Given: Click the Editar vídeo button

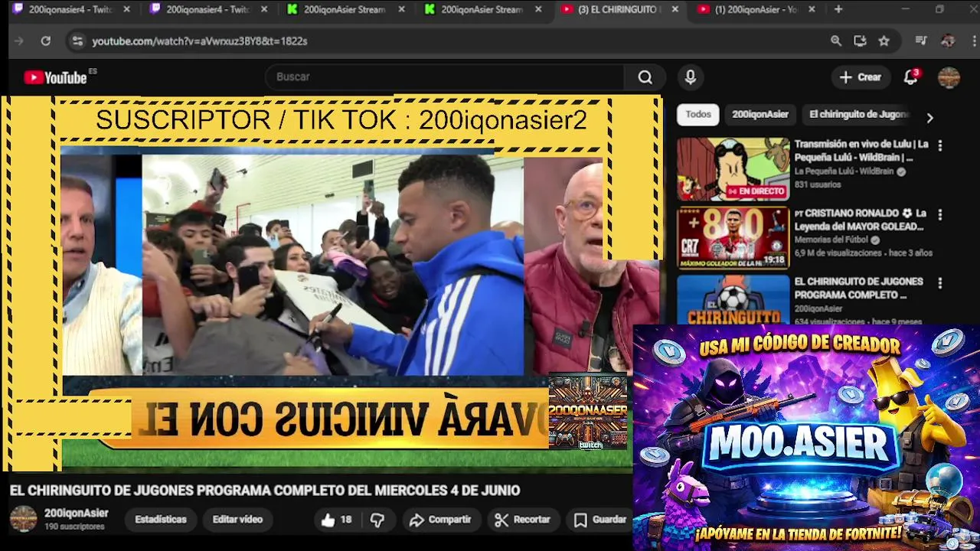Looking at the screenshot, I should click(x=237, y=519).
